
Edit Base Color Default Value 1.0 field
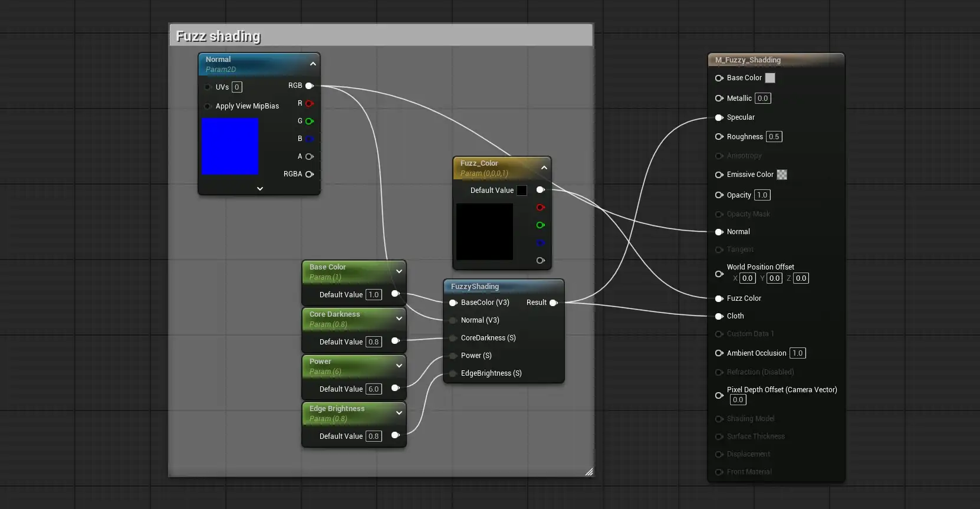(x=374, y=295)
